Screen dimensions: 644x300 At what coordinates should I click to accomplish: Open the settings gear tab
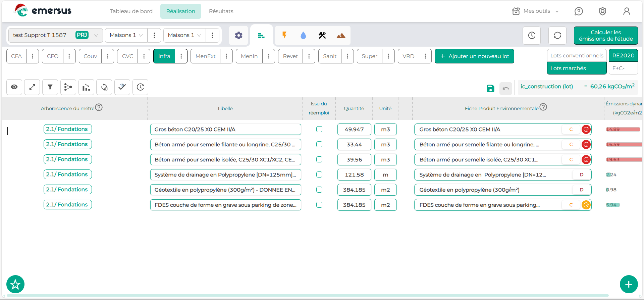pyautogui.click(x=238, y=35)
